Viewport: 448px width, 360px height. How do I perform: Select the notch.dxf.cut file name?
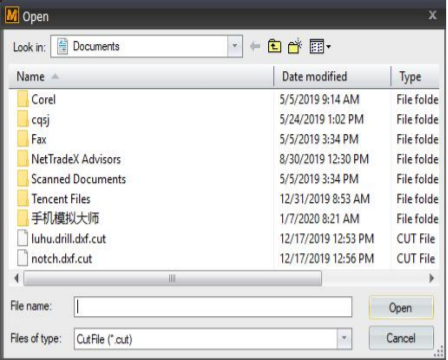click(x=61, y=259)
